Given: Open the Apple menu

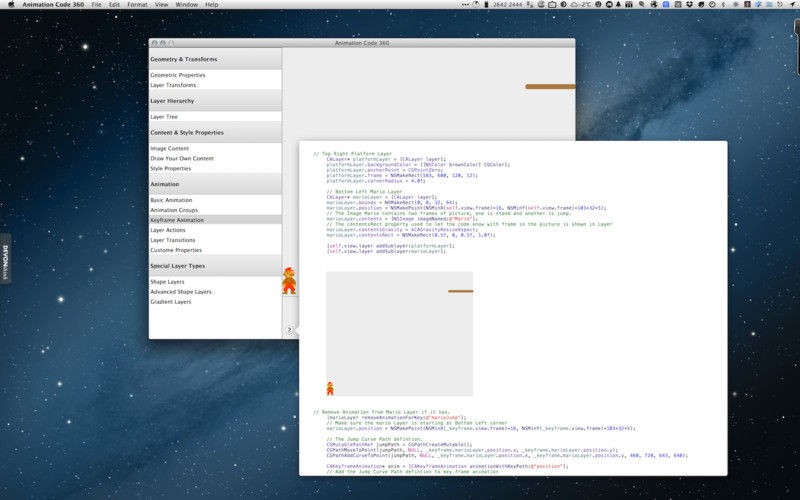Looking at the screenshot, I should click(9, 5).
